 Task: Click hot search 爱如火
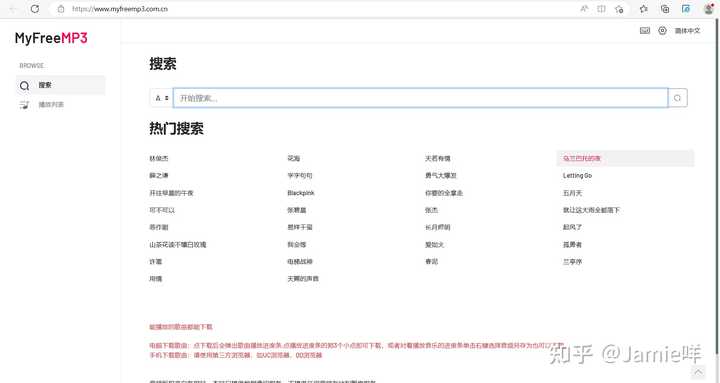pyautogui.click(x=434, y=244)
